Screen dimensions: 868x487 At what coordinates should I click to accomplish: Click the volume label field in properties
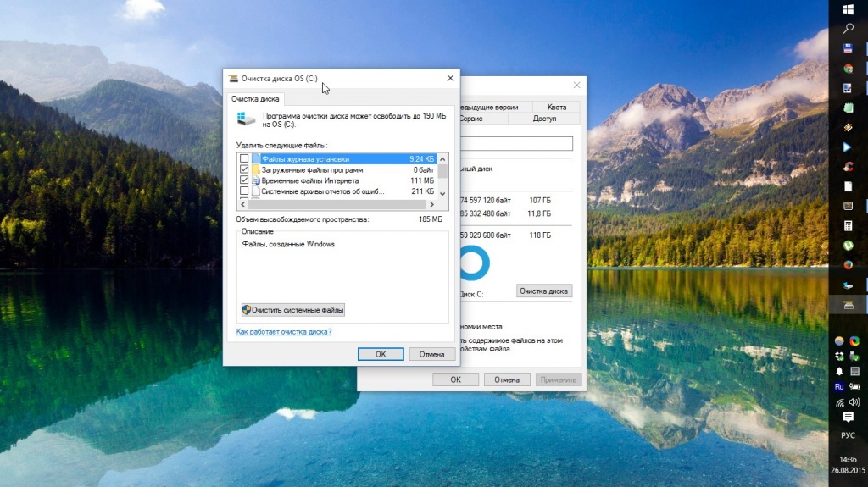(x=516, y=144)
